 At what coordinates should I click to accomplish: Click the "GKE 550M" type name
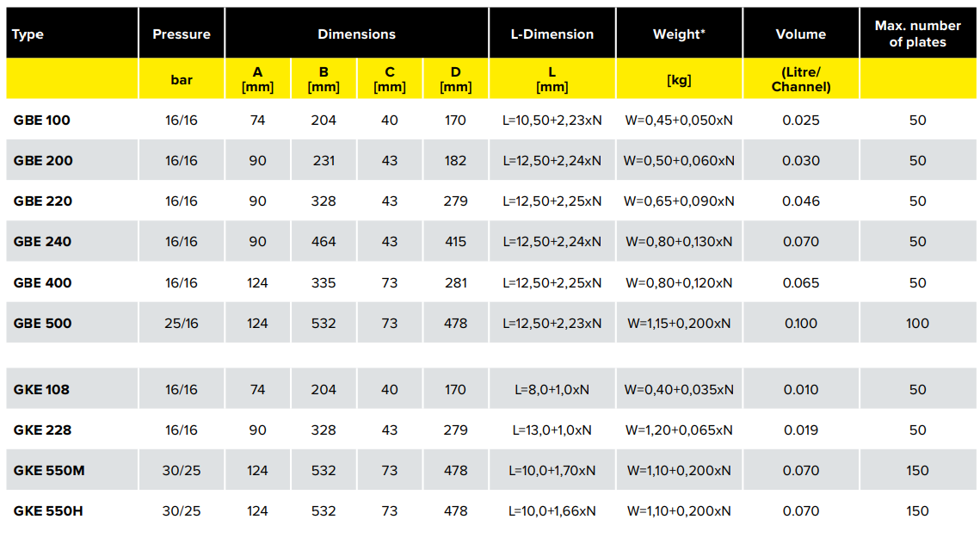[49, 471]
